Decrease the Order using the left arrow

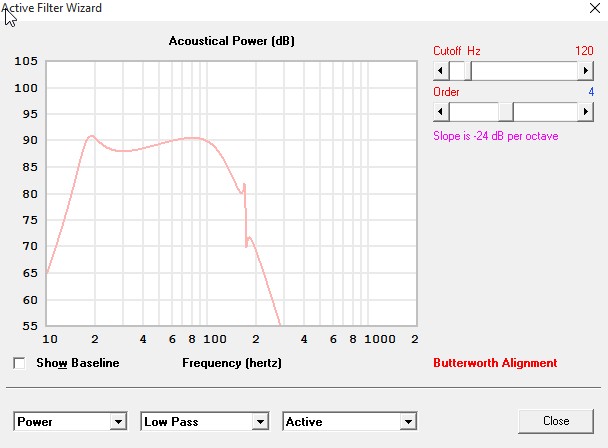(x=441, y=112)
